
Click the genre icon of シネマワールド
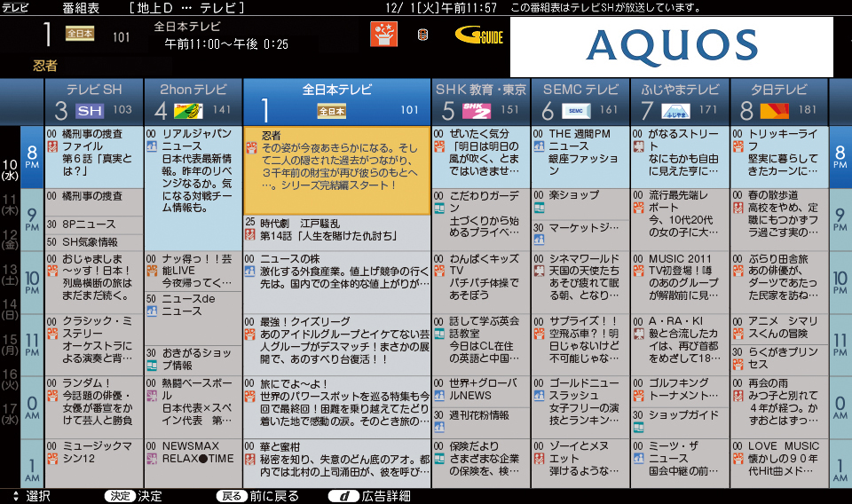539,271
